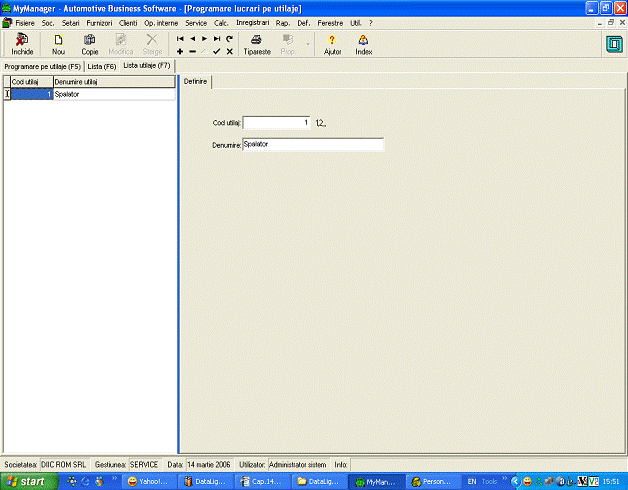Image resolution: width=628 pixels, height=490 pixels.
Task: Click the checkmark save icon
Action: (217, 51)
